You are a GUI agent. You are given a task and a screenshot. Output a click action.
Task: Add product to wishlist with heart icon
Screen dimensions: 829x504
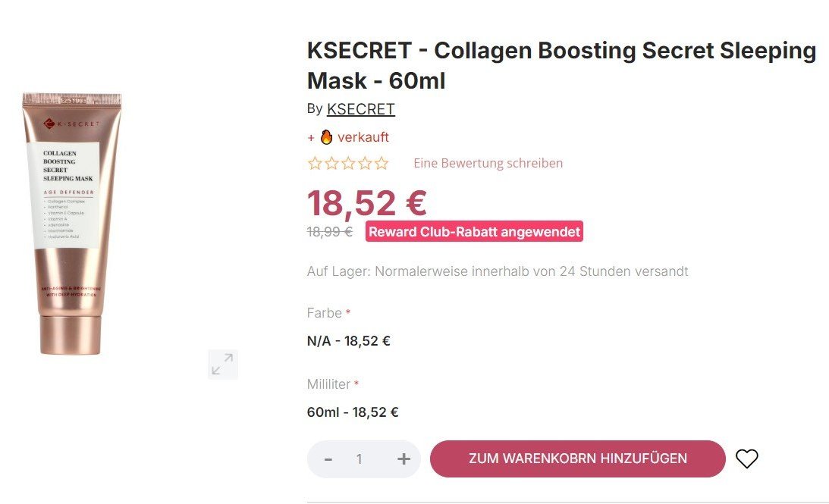(747, 459)
